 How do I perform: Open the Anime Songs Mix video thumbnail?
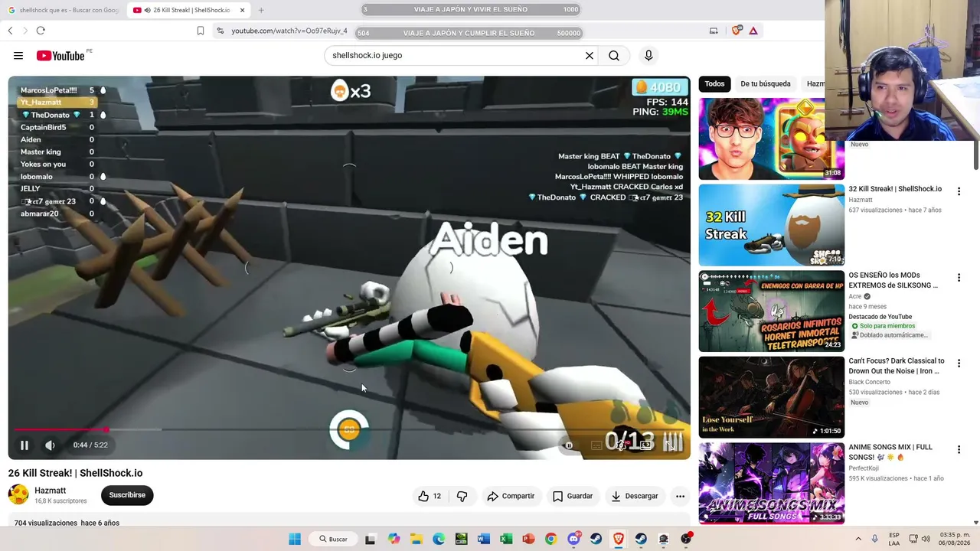click(771, 483)
